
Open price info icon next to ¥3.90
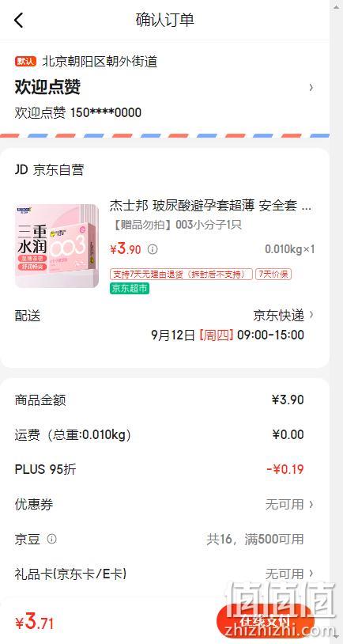point(153,249)
